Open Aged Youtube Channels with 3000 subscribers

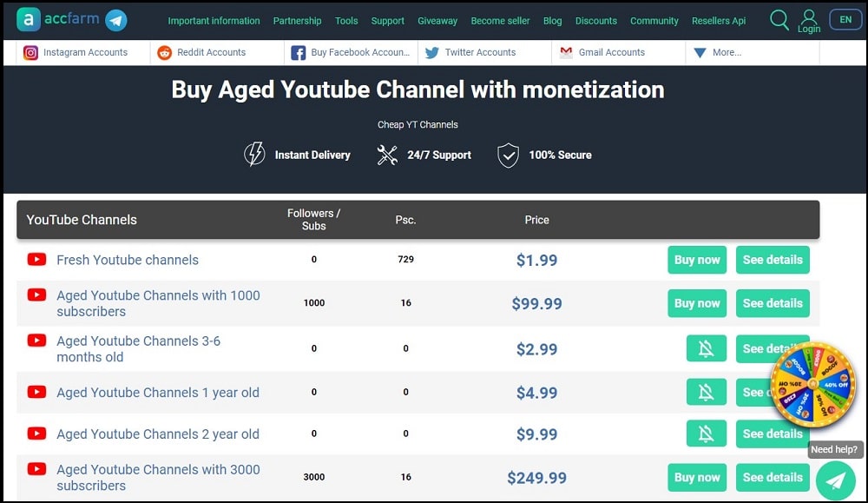coord(158,477)
